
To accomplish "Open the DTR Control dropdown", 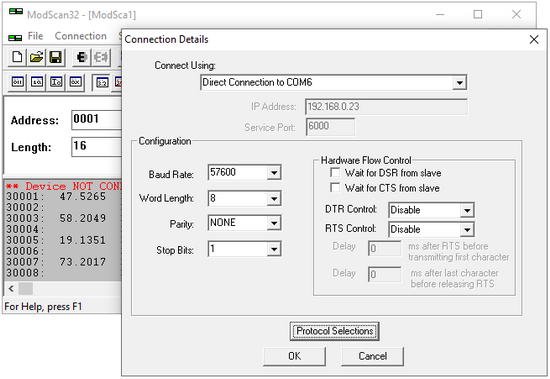I will pos(467,210).
